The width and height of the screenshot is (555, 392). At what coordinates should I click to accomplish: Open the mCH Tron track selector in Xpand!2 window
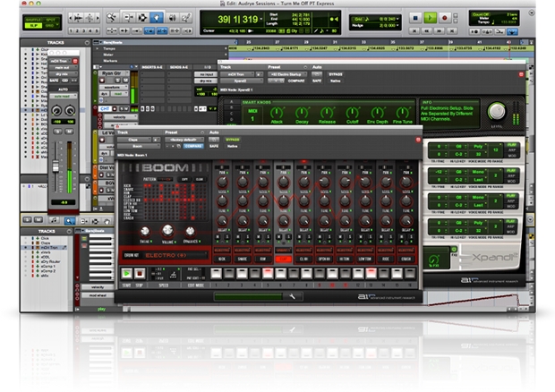(x=237, y=74)
